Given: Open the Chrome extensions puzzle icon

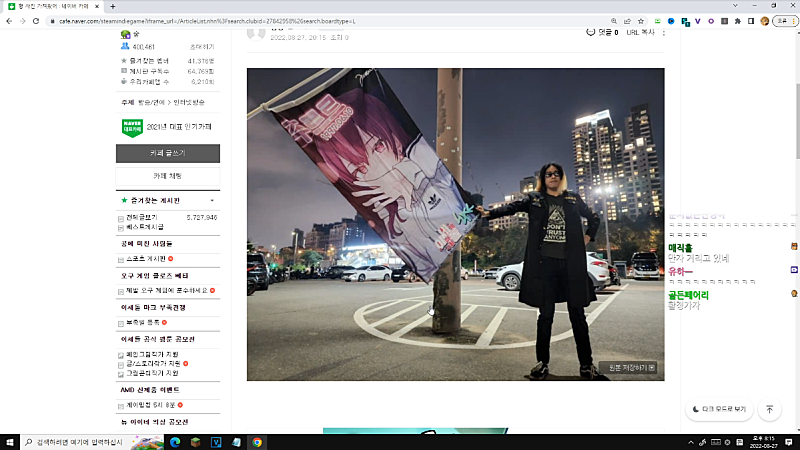Looking at the screenshot, I should (737, 21).
